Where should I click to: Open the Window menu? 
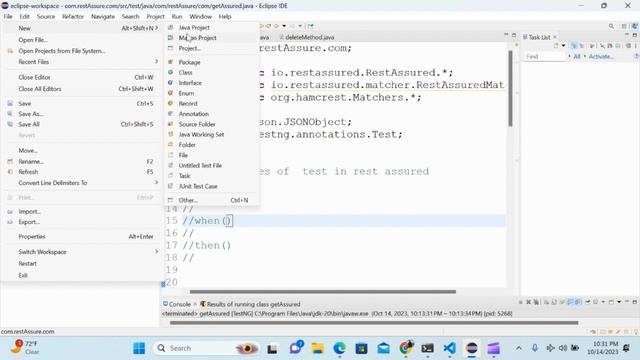tap(200, 16)
